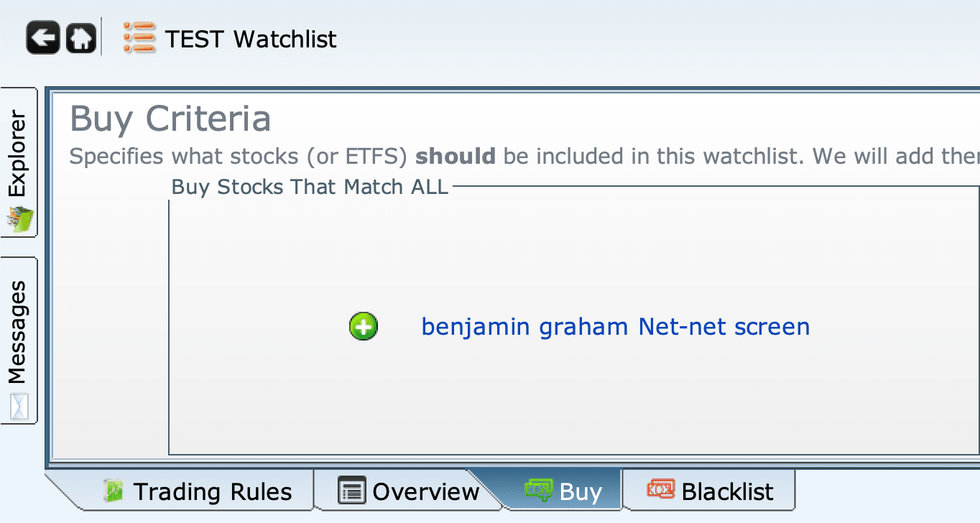The width and height of the screenshot is (980, 523).
Task: Switch to the Blacklist tab
Action: point(727,492)
